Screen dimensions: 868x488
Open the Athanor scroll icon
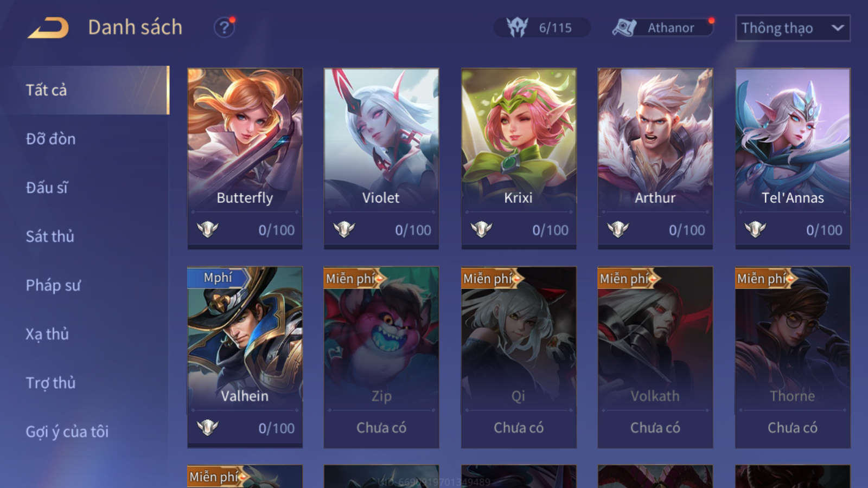[624, 28]
